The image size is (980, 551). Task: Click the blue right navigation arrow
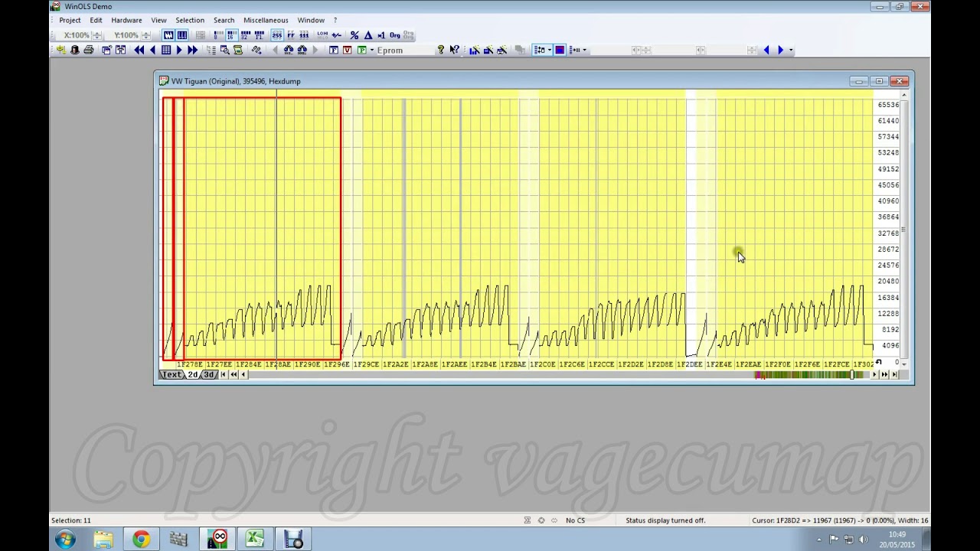[780, 50]
